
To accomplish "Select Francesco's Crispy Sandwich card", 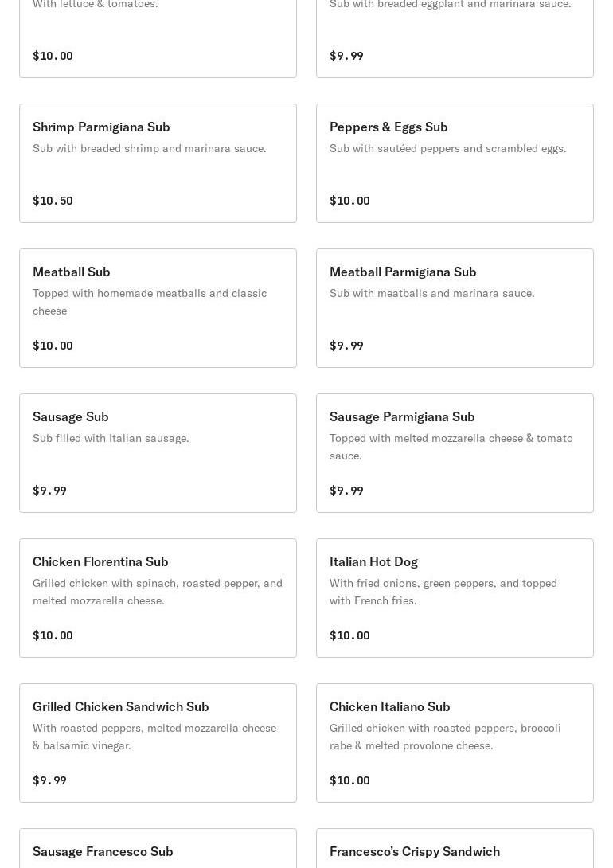I will pyautogui.click(x=455, y=848).
